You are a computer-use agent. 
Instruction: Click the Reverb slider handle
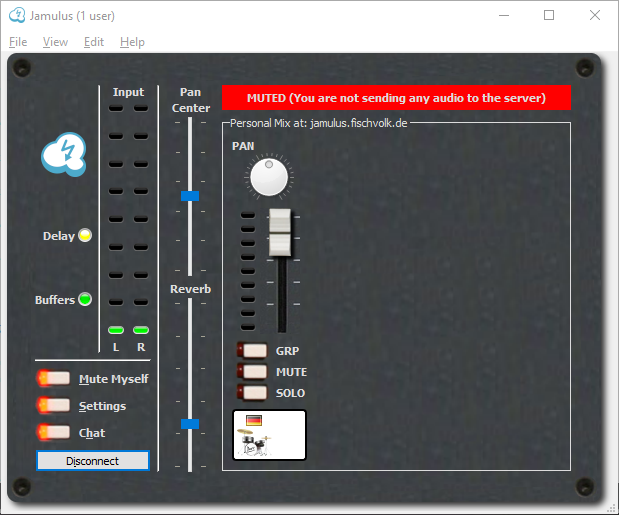[190, 424]
